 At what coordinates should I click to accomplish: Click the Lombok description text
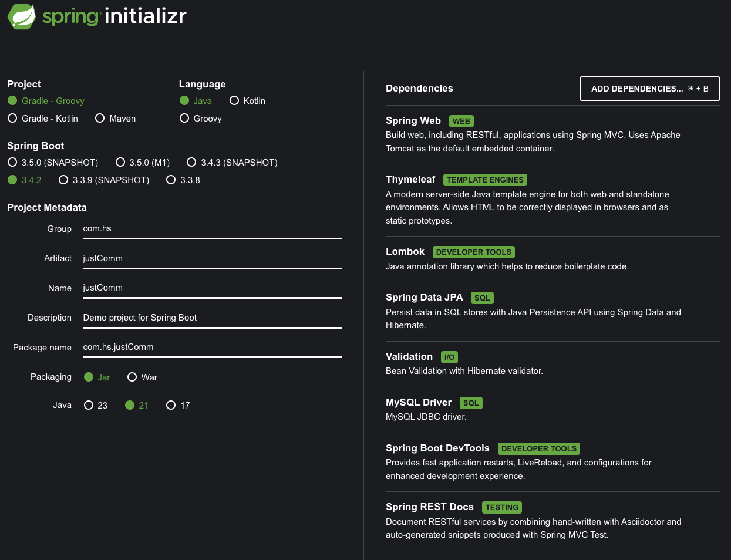click(507, 267)
